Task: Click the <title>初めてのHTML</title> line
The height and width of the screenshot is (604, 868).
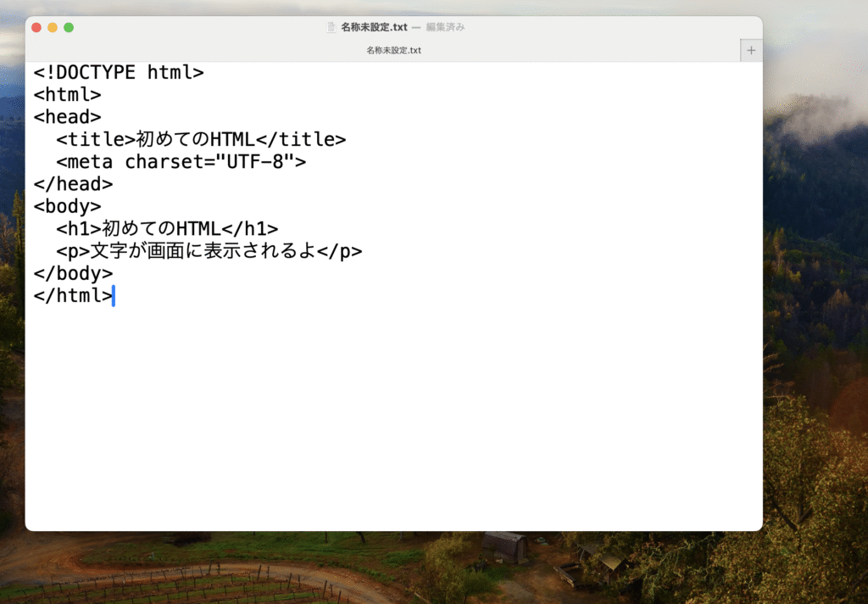Action: (201, 140)
